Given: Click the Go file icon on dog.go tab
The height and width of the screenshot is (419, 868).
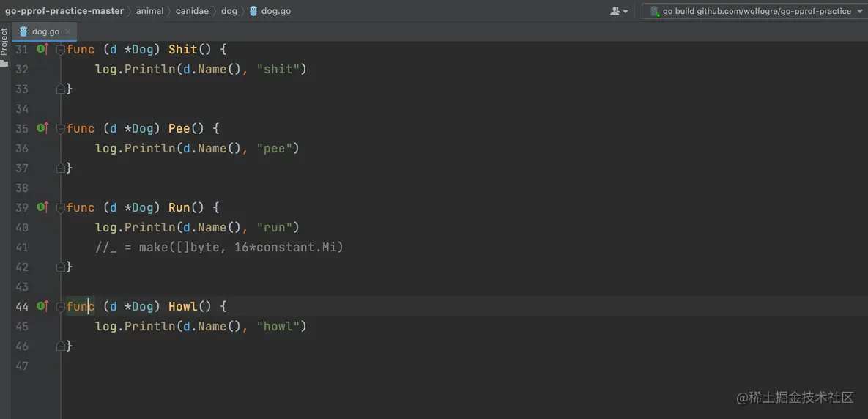Looking at the screenshot, I should (x=23, y=31).
